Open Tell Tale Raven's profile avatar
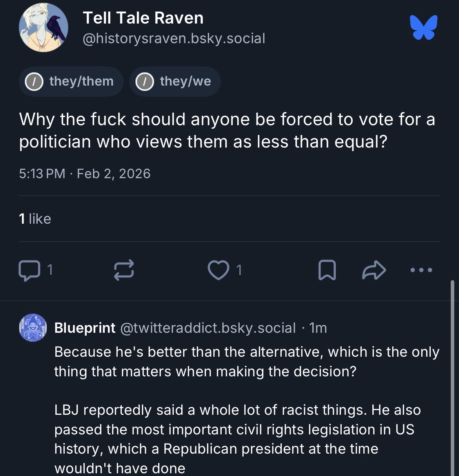Image resolution: width=459 pixels, height=476 pixels. (x=44, y=27)
